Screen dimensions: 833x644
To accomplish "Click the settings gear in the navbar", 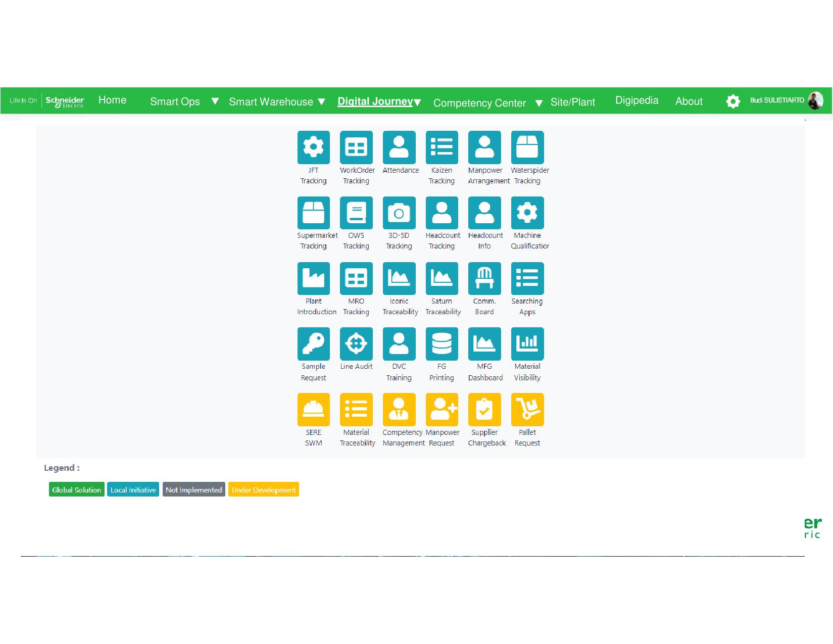I will click(x=733, y=101).
